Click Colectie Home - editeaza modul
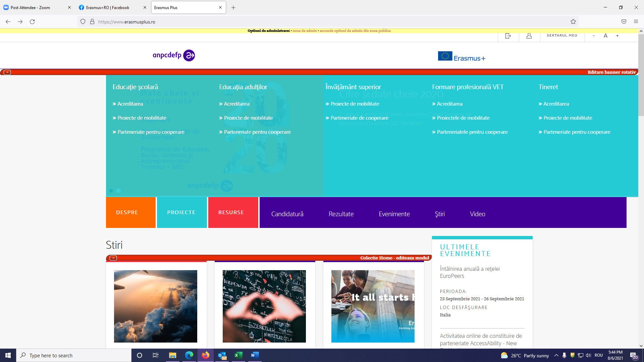 click(x=395, y=258)
